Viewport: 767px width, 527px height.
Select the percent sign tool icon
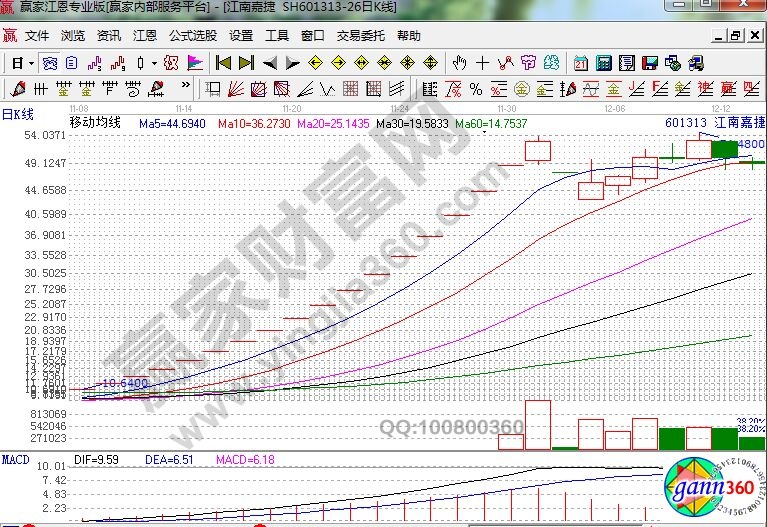click(476, 88)
